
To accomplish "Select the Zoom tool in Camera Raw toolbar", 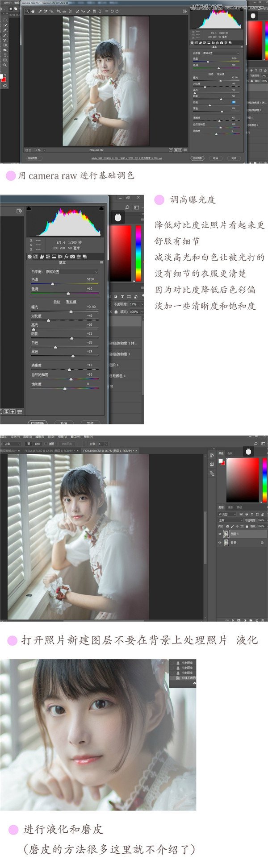I will coord(28,11).
